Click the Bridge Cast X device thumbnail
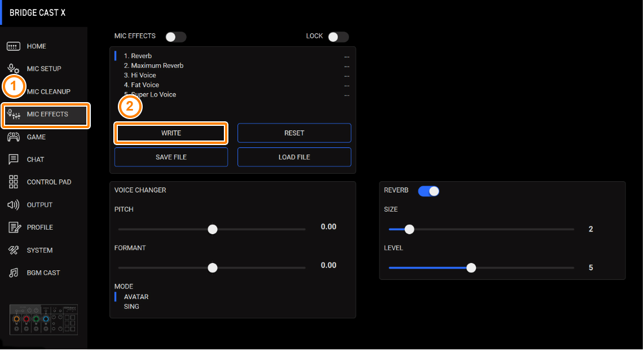This screenshot has width=644, height=351. point(43,320)
